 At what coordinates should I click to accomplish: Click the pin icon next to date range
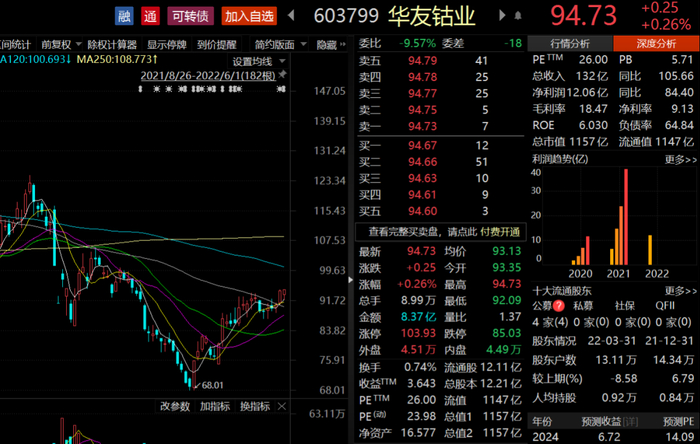coord(282,75)
